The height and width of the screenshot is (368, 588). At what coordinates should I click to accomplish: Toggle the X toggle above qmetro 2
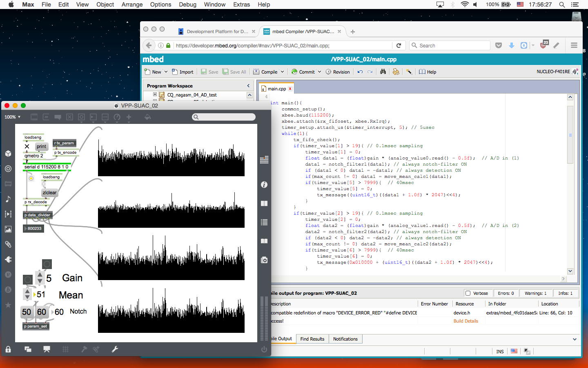click(x=27, y=146)
